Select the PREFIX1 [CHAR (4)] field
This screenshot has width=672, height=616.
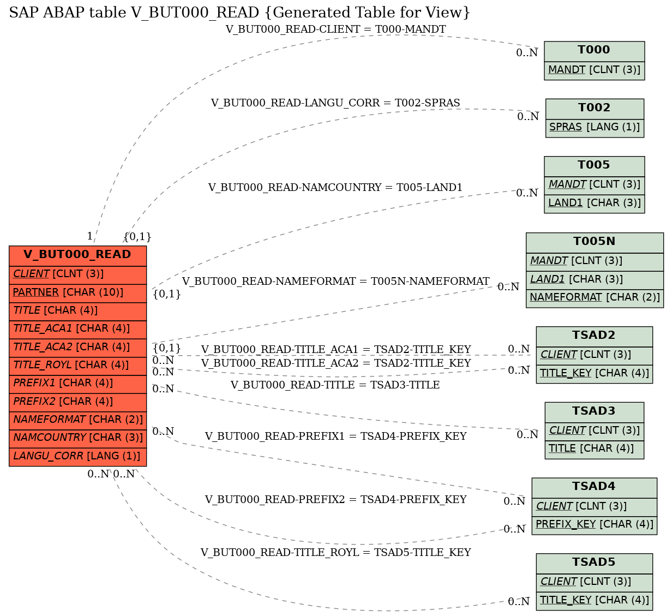click(x=77, y=384)
